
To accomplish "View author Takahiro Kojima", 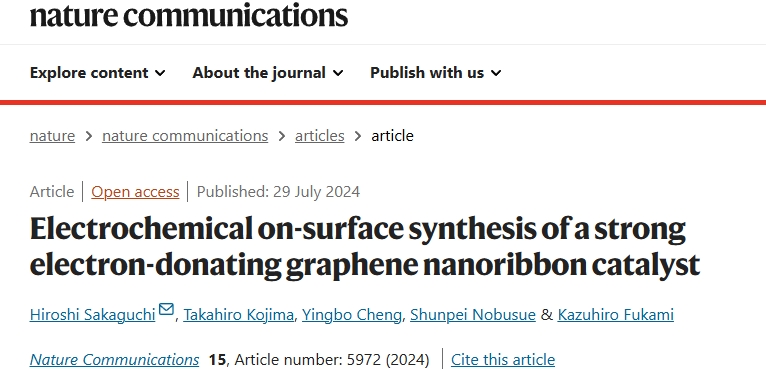I will [x=238, y=315].
